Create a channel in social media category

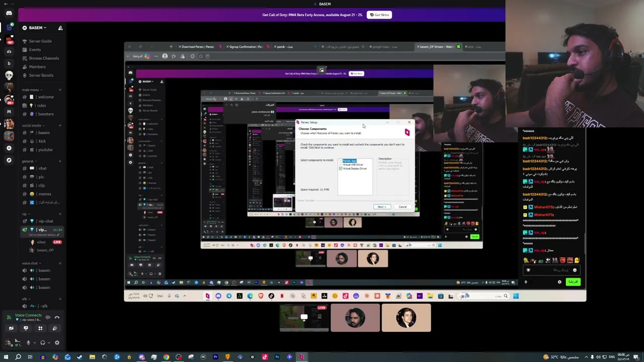[60, 126]
